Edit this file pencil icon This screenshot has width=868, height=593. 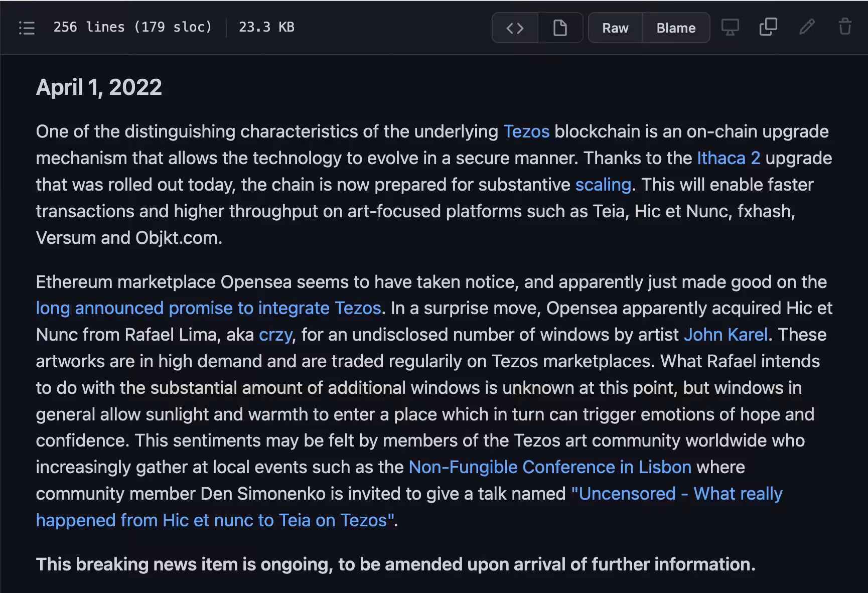tap(807, 27)
